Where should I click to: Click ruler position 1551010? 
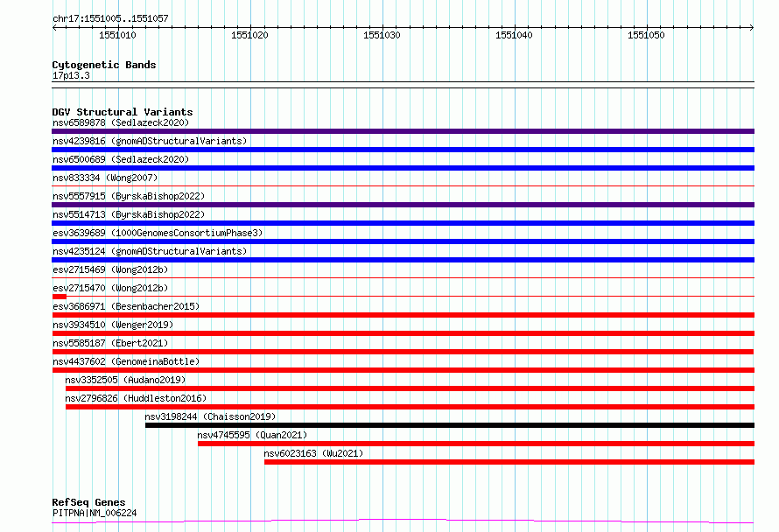pyautogui.click(x=117, y=35)
